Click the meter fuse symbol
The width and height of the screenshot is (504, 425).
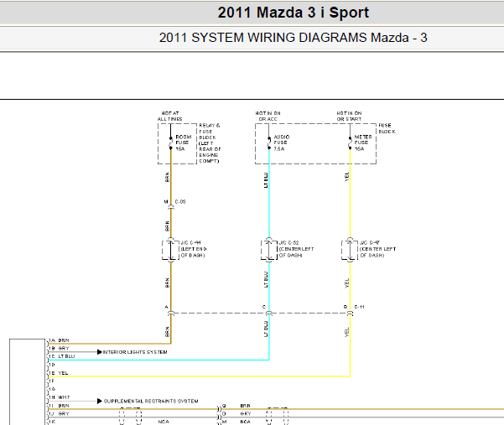click(x=350, y=143)
